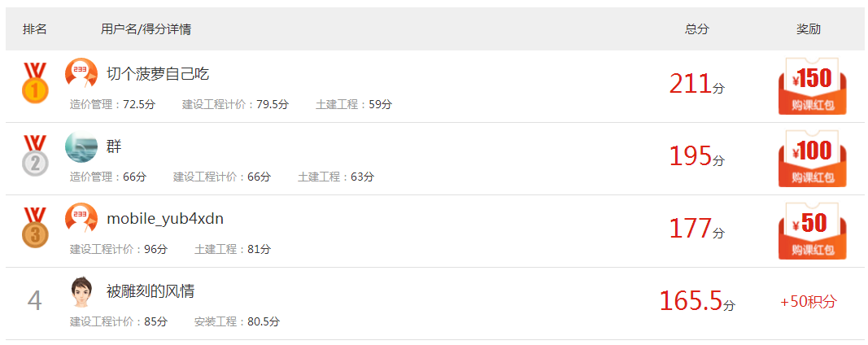Click the +50积分 reward text
This screenshot has width=868, height=345.
tap(809, 303)
